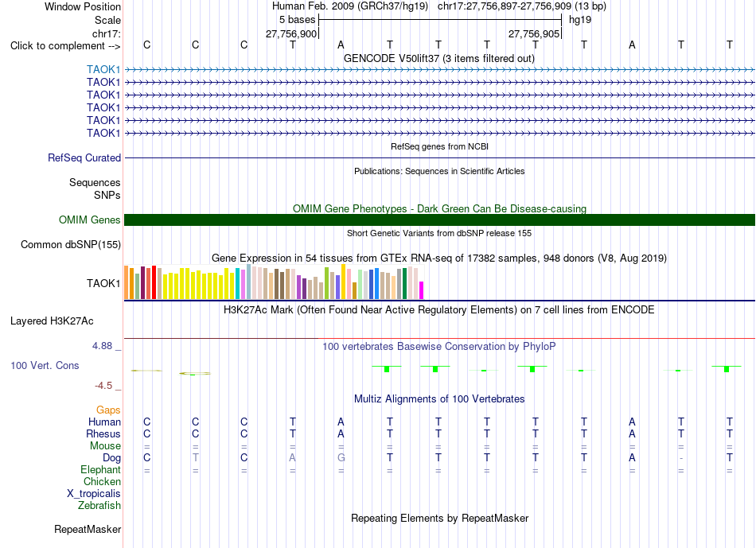Click the 'RefSeq genes from NCBI' title
Viewport: 756px width, 548px height.
pyautogui.click(x=440, y=146)
